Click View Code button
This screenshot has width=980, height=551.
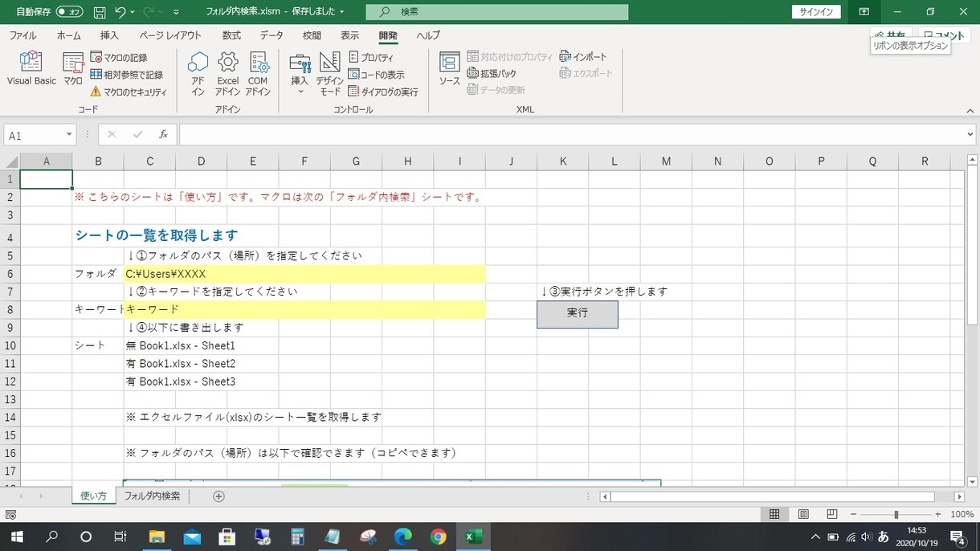[376, 75]
